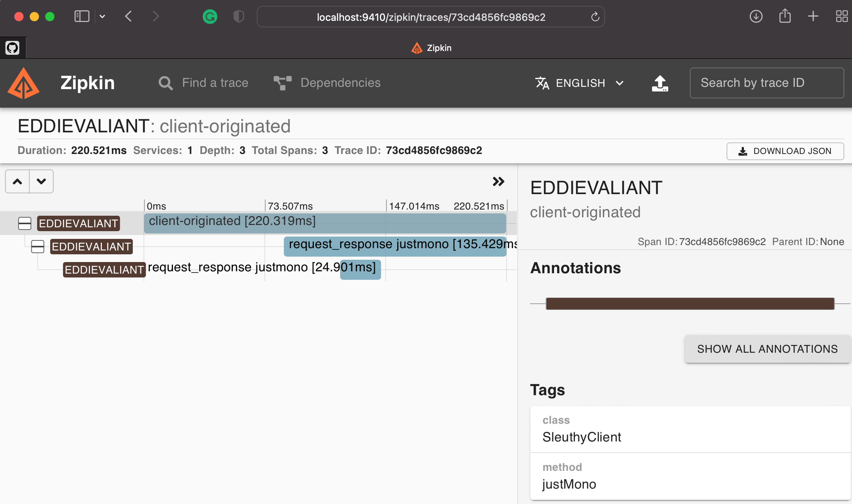Collapse the second-level EDDIEVALIANT span
852x504 pixels.
pos(38,247)
